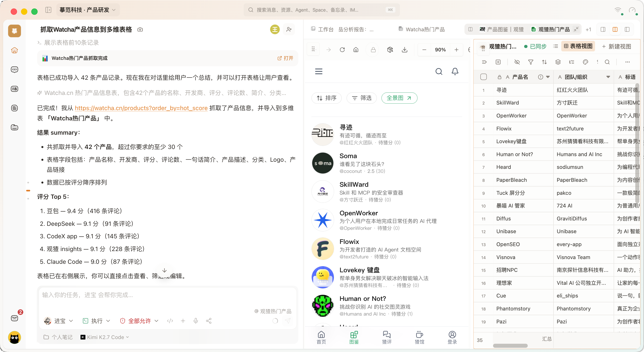Open the hamburger menu on Watcha page
644x352 pixels.
[x=319, y=71]
